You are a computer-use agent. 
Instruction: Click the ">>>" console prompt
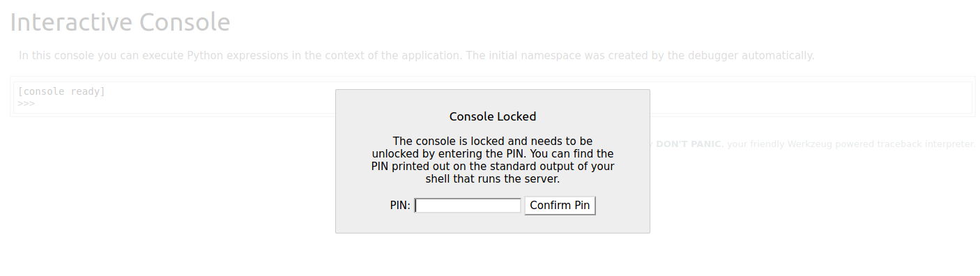[26, 103]
